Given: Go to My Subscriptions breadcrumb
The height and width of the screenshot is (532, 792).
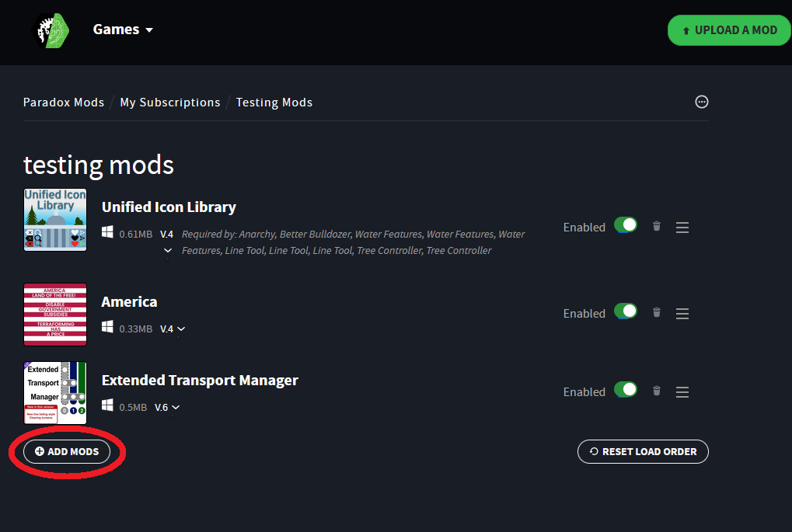Looking at the screenshot, I should click(x=169, y=102).
